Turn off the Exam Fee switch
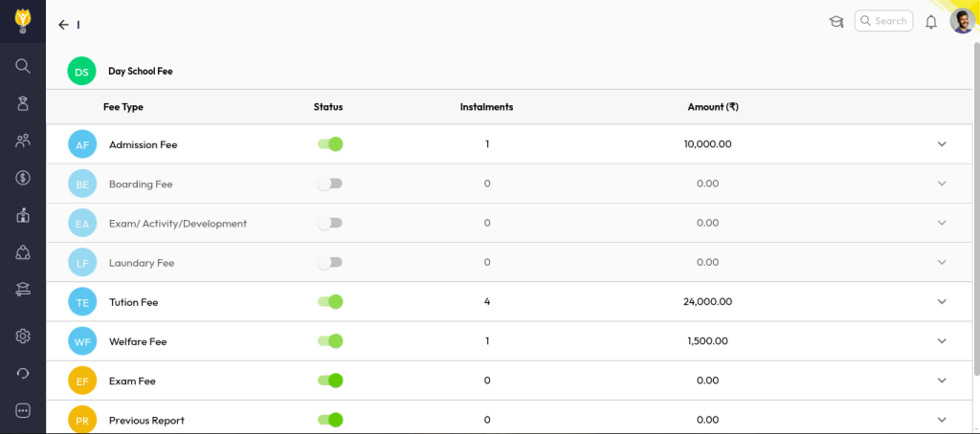Screen dimensions: 980x434 (330, 380)
